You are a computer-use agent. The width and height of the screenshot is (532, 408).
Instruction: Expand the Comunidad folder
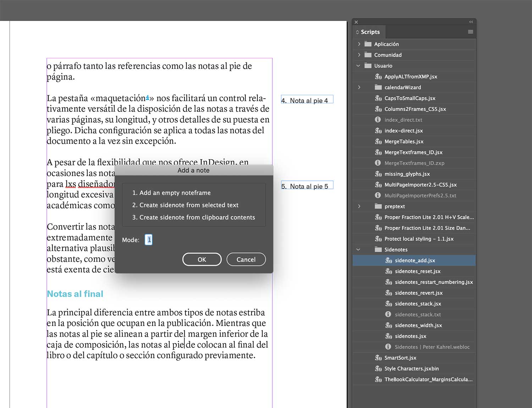click(359, 55)
